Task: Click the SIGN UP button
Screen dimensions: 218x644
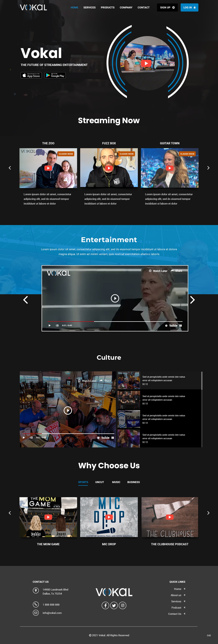Action: [167, 7]
